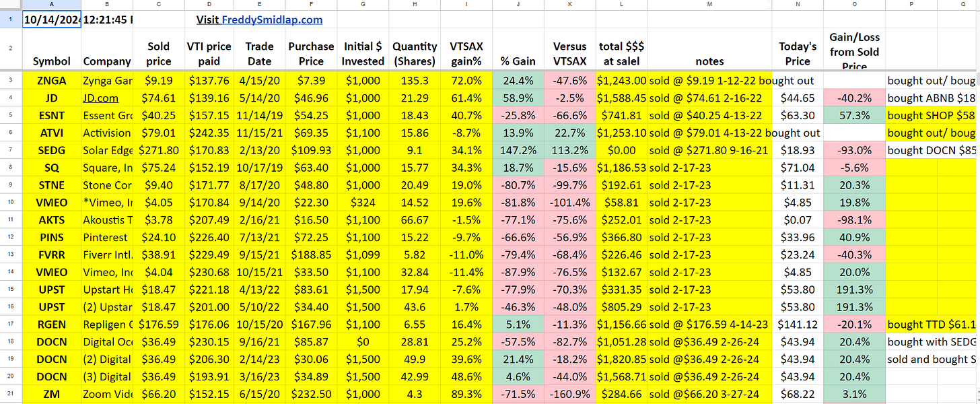Select the ZM symbol cell

click(52, 395)
